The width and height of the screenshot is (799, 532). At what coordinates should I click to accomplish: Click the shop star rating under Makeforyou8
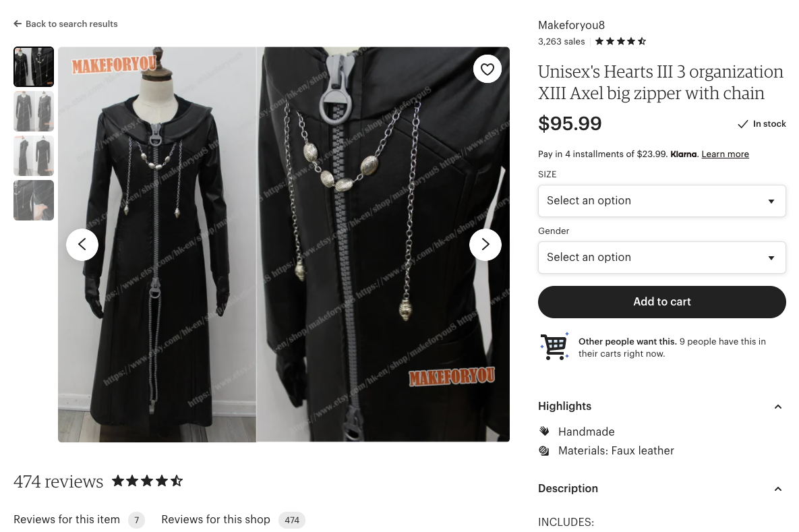[x=620, y=41]
